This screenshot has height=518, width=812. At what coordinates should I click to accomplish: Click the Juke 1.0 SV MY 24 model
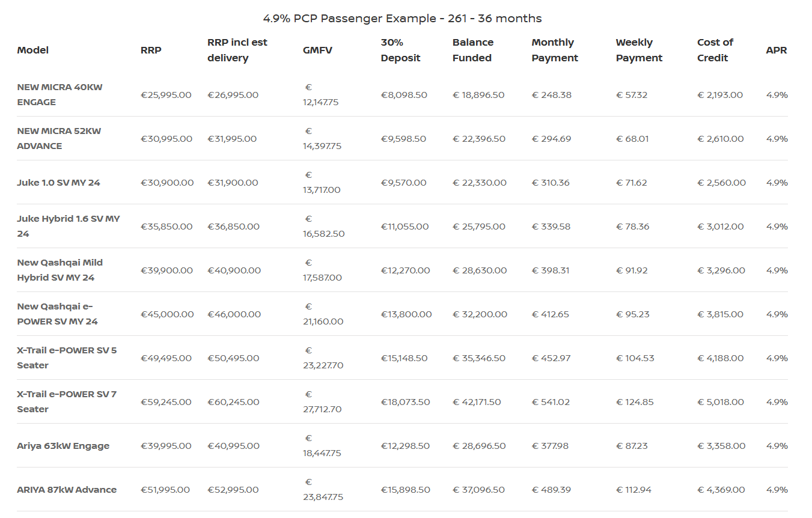click(58, 183)
